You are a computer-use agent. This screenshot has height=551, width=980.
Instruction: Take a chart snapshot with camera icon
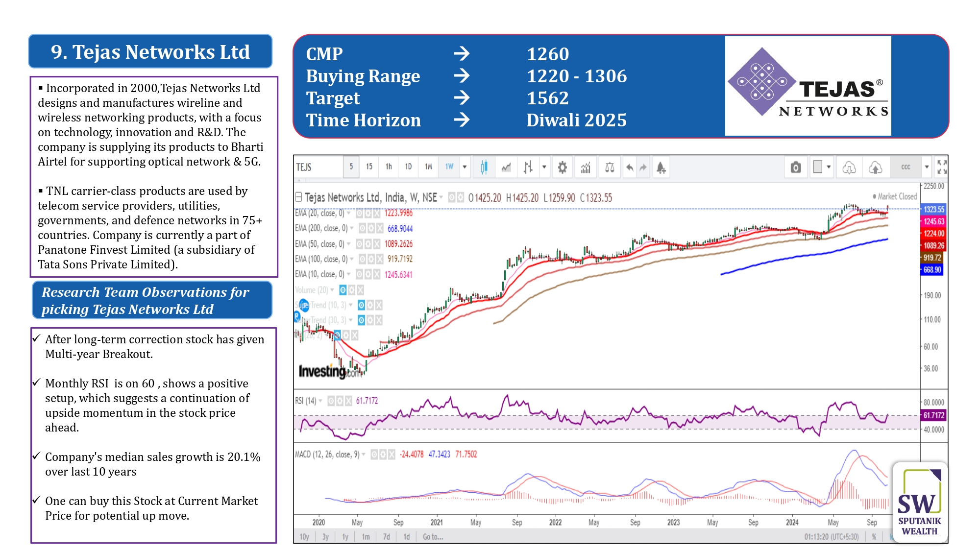click(796, 168)
